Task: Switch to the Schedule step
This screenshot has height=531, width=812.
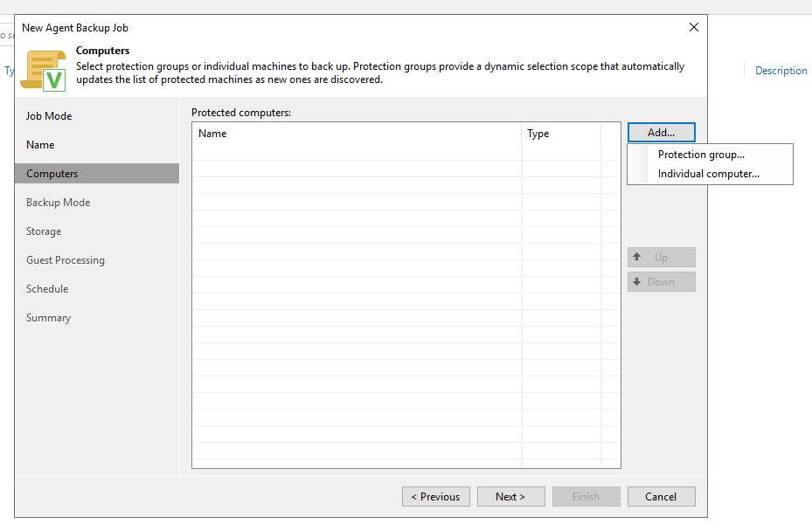Action: coord(47,289)
